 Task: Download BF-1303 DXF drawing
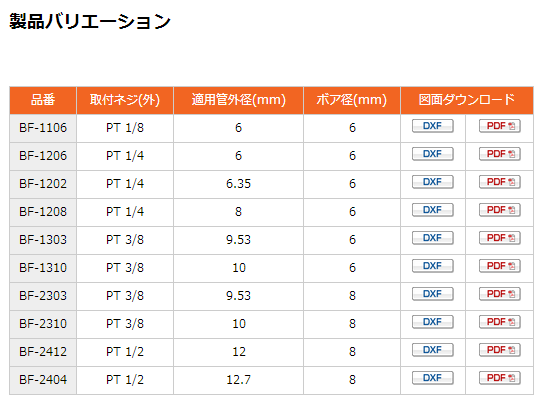point(432,238)
